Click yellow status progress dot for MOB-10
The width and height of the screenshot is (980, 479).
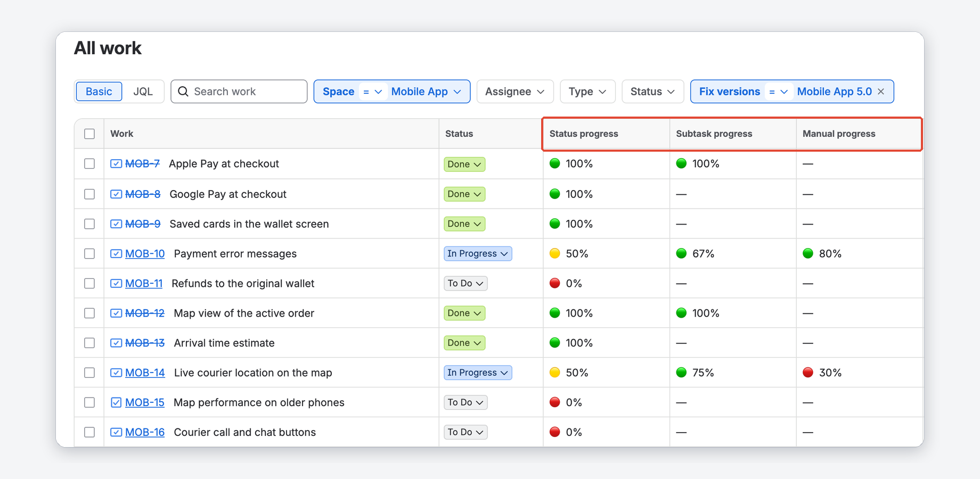pos(555,253)
